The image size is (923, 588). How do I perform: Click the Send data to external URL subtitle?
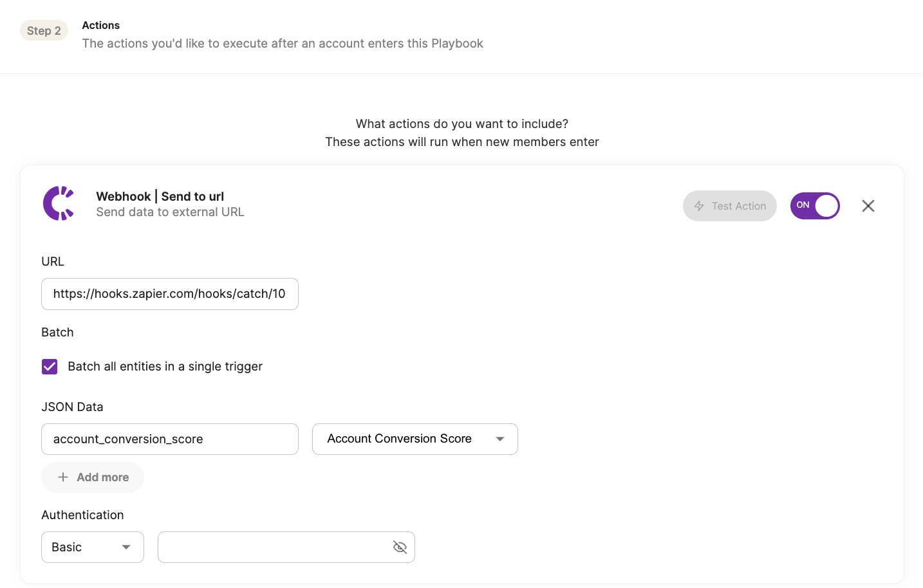pos(170,212)
